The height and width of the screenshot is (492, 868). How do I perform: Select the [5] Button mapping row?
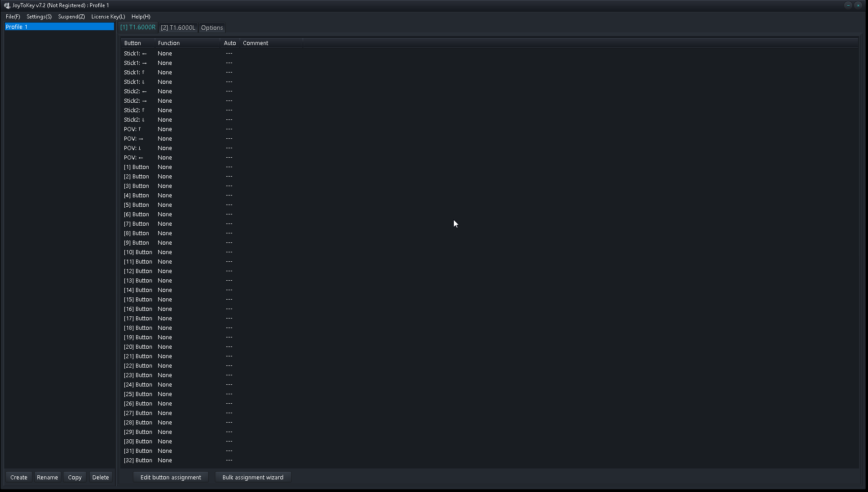[x=180, y=205]
